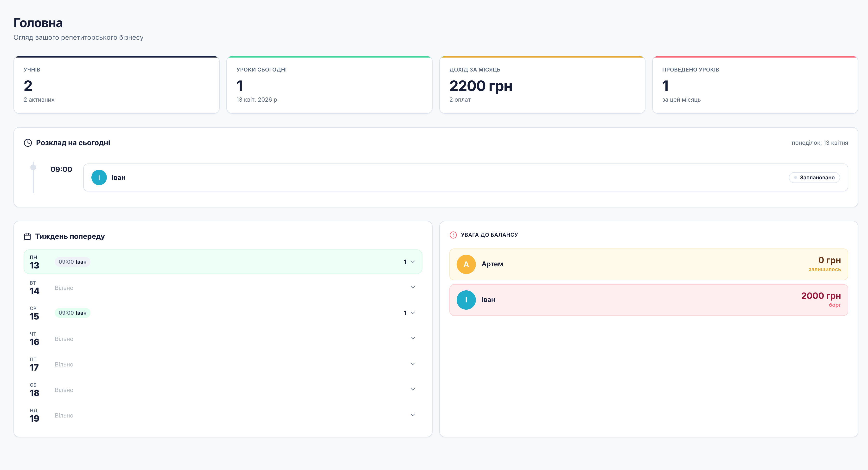
Task: Click Іван's blue avatar in balance list
Action: tap(466, 300)
